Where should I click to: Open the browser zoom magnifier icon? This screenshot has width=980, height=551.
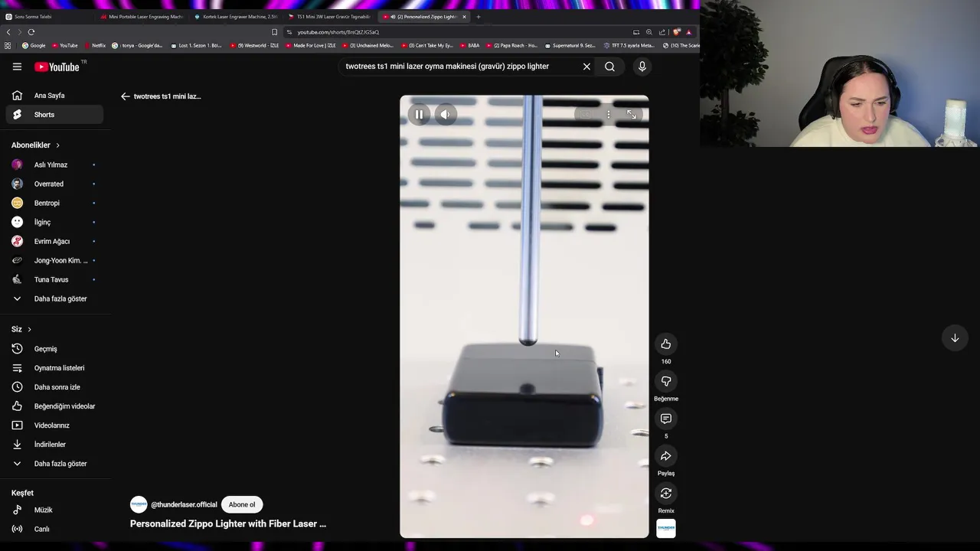(649, 32)
